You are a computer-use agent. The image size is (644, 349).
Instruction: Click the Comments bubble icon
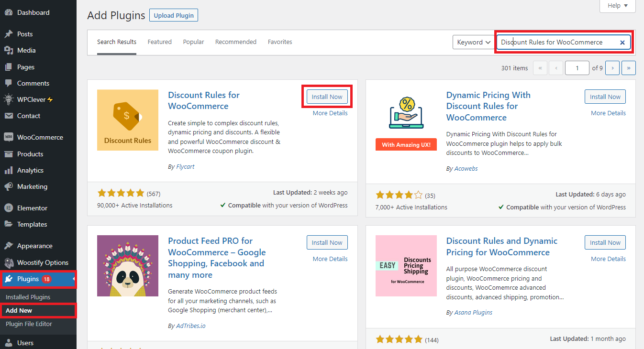tap(9, 83)
